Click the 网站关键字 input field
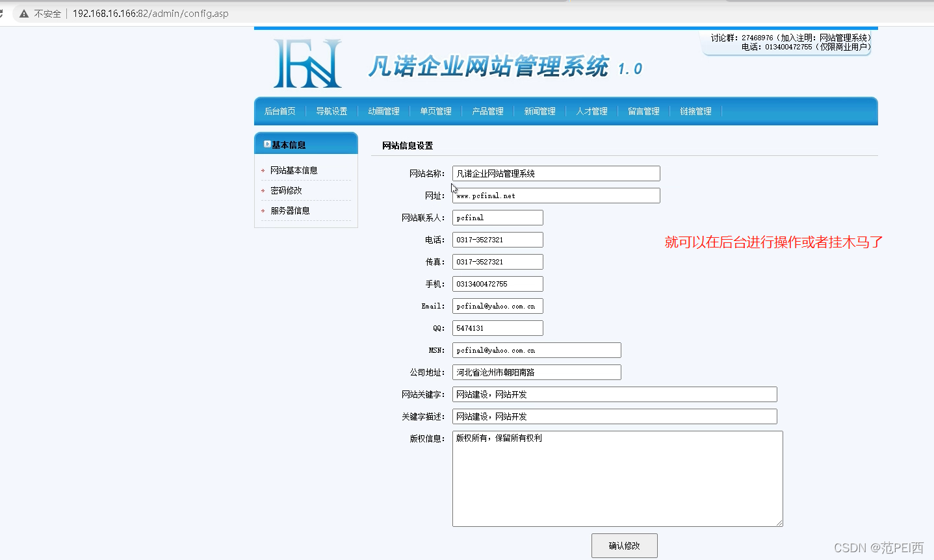This screenshot has width=934, height=560. [615, 394]
